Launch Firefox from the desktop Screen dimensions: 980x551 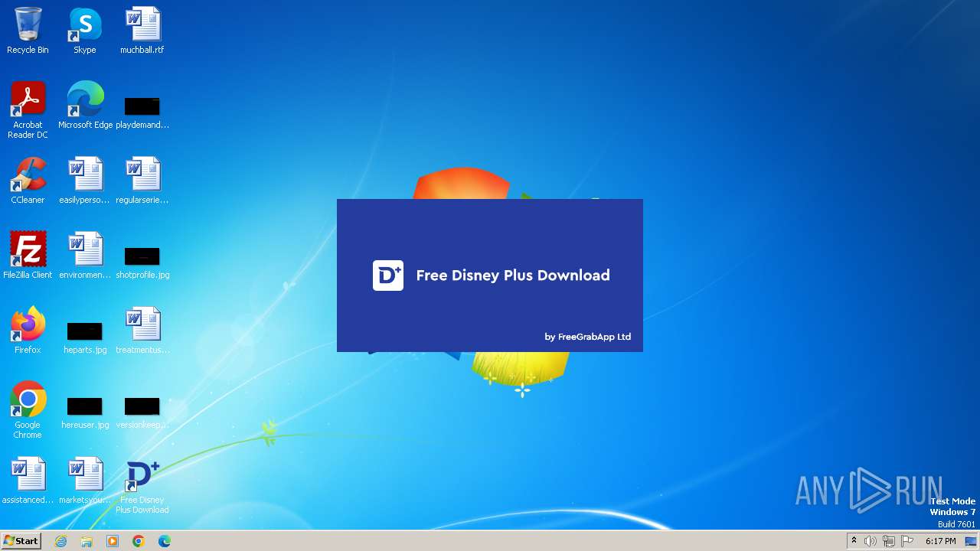(x=28, y=331)
